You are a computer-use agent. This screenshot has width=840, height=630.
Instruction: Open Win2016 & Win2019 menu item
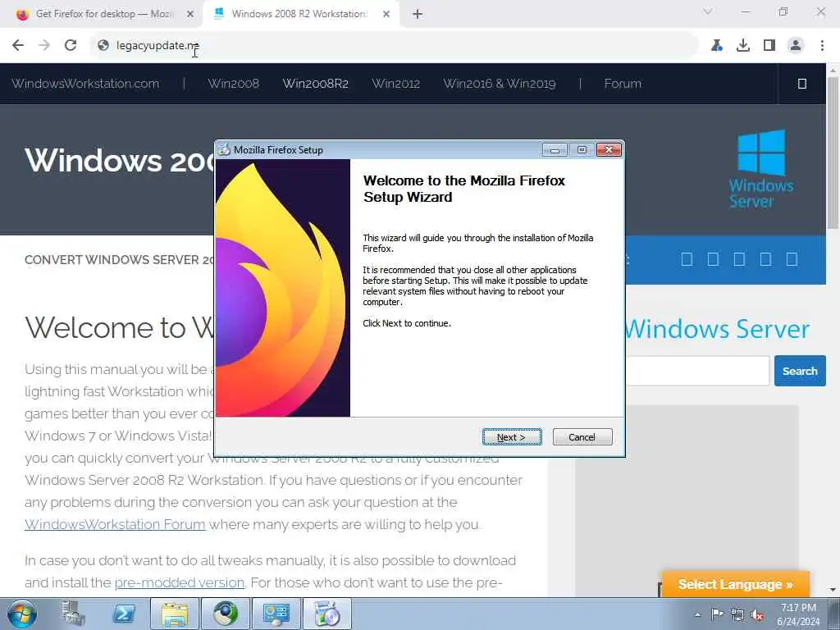[500, 84]
